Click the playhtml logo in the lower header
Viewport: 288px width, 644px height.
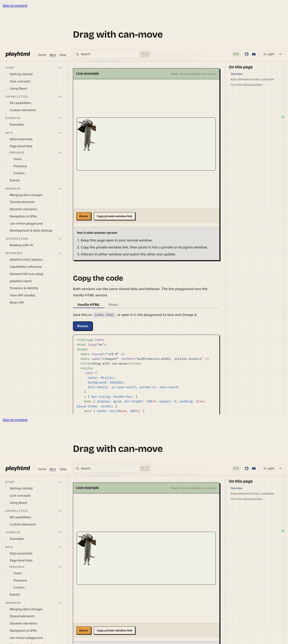point(18,468)
